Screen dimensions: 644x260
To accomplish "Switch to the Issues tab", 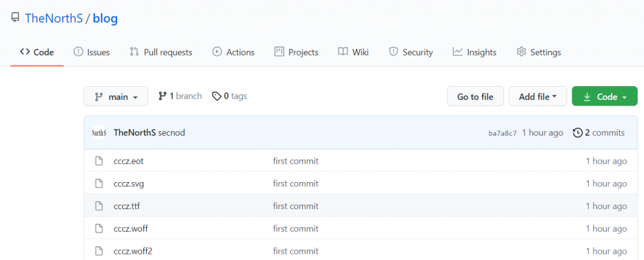I will 91,52.
